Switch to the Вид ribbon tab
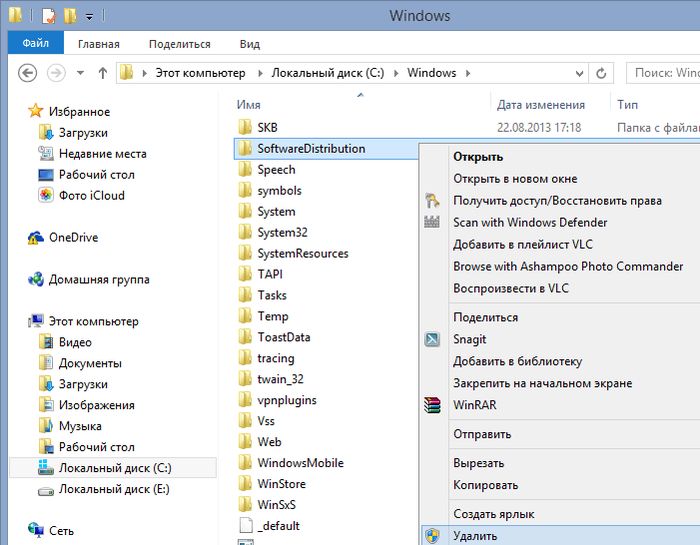Viewport: 700px width, 545px height. [249, 44]
